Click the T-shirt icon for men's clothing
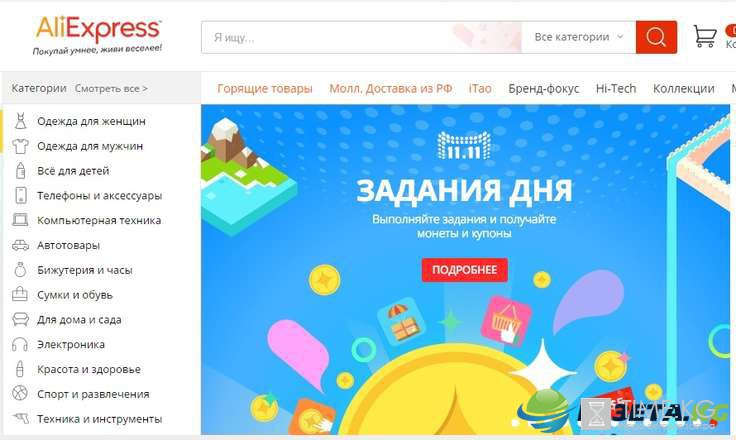The width and height of the screenshot is (736, 440). coord(20,146)
